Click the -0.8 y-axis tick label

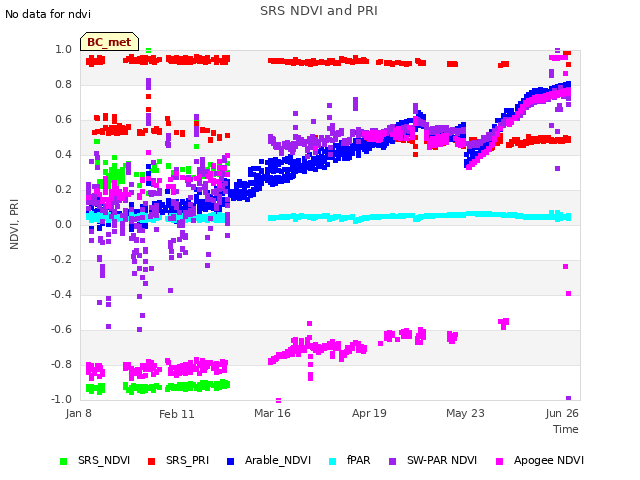click(x=61, y=364)
